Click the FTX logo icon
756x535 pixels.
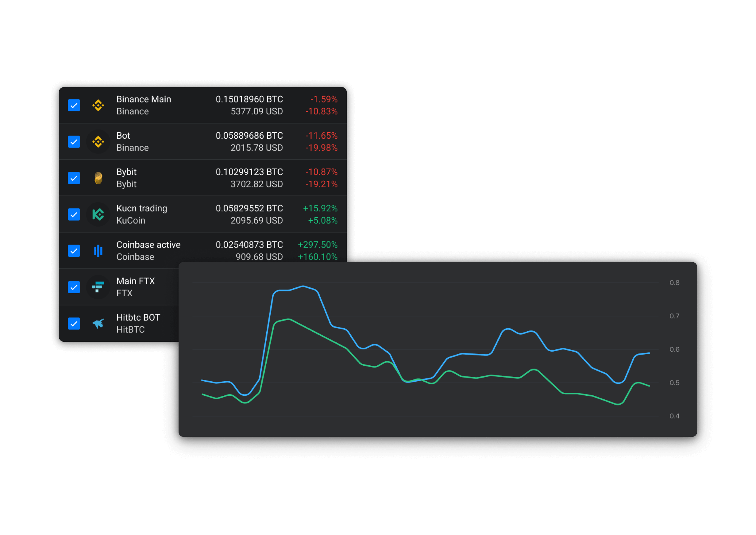point(98,287)
